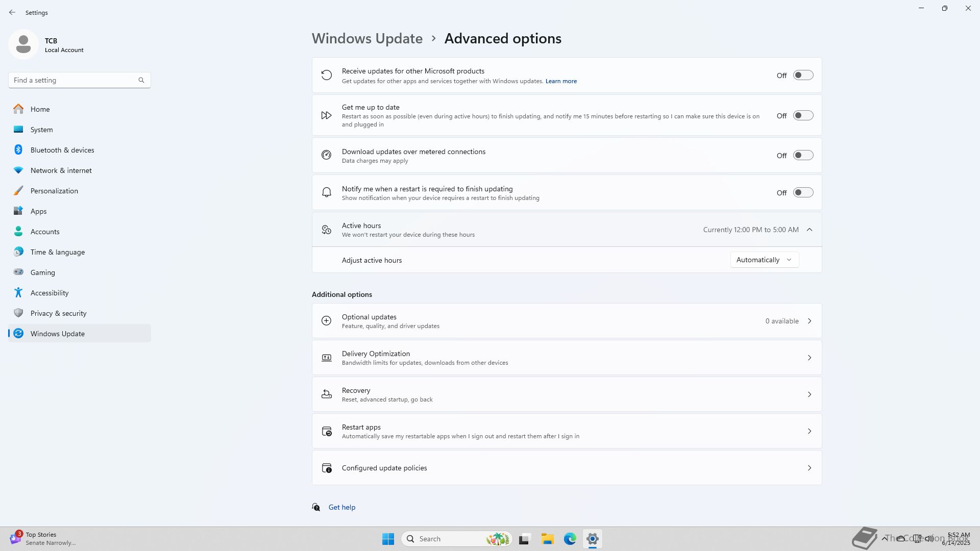The height and width of the screenshot is (551, 980).
Task: Click the Delivery Optimization icon
Action: pos(327,358)
